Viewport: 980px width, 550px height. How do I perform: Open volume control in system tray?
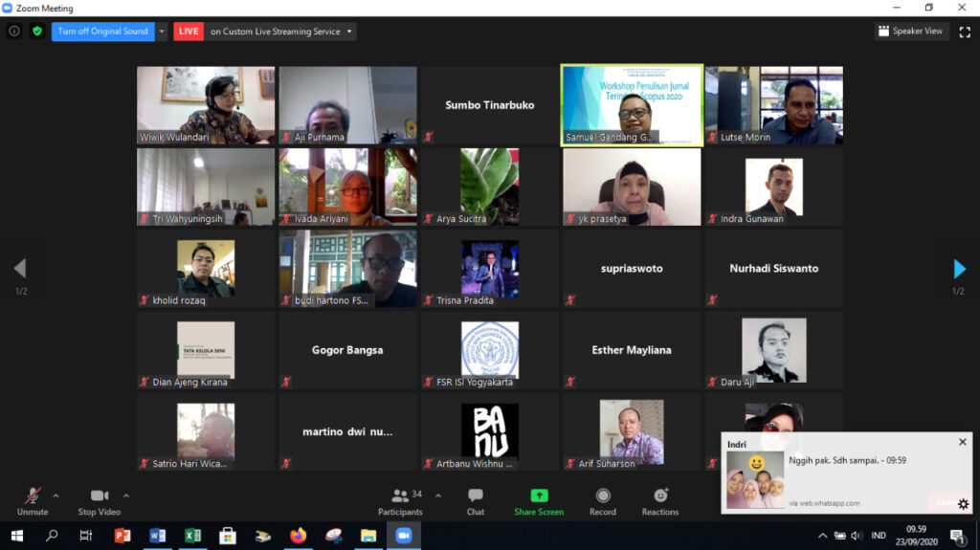coord(857,536)
